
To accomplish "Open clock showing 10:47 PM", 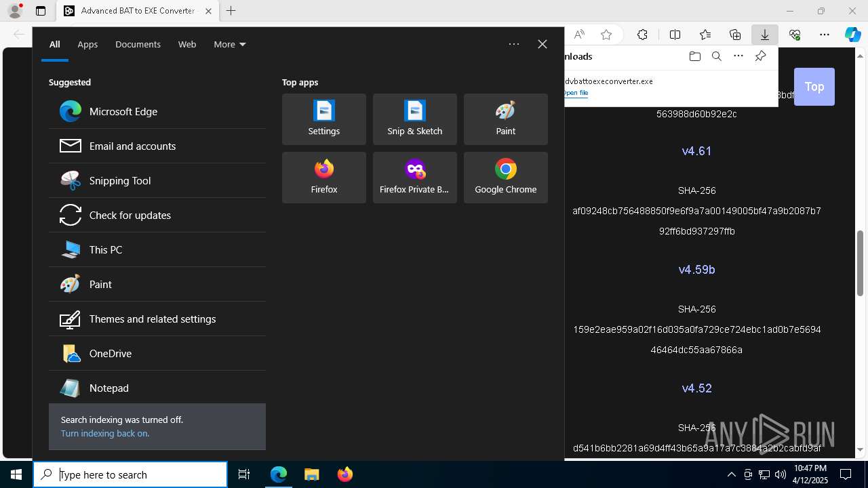I will click(x=810, y=474).
